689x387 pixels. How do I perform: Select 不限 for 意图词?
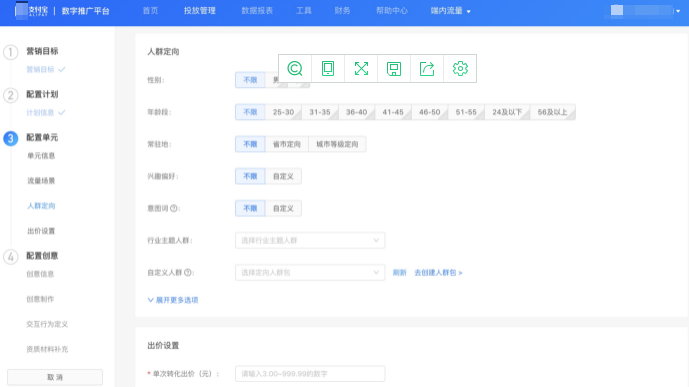[x=250, y=208]
